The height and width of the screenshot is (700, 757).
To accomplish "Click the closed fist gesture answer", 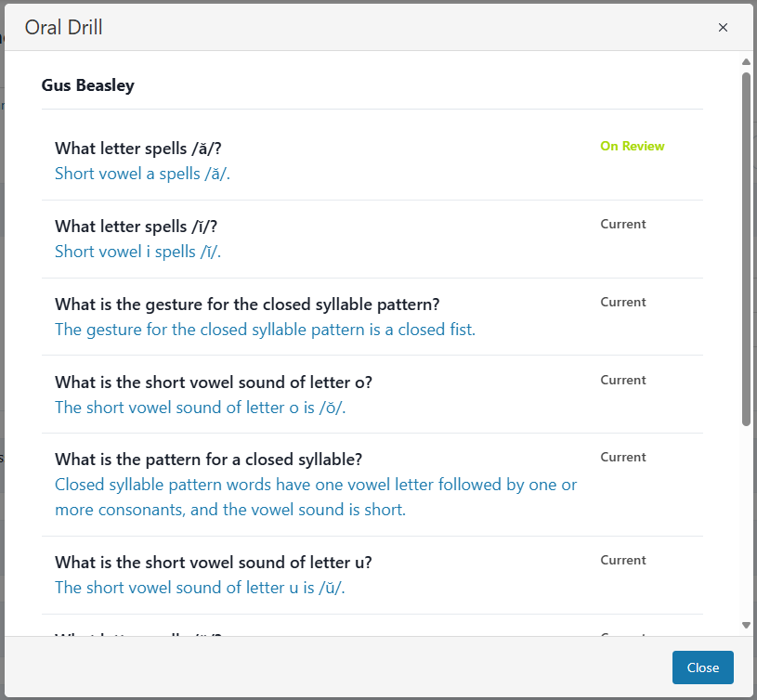I will coord(265,330).
